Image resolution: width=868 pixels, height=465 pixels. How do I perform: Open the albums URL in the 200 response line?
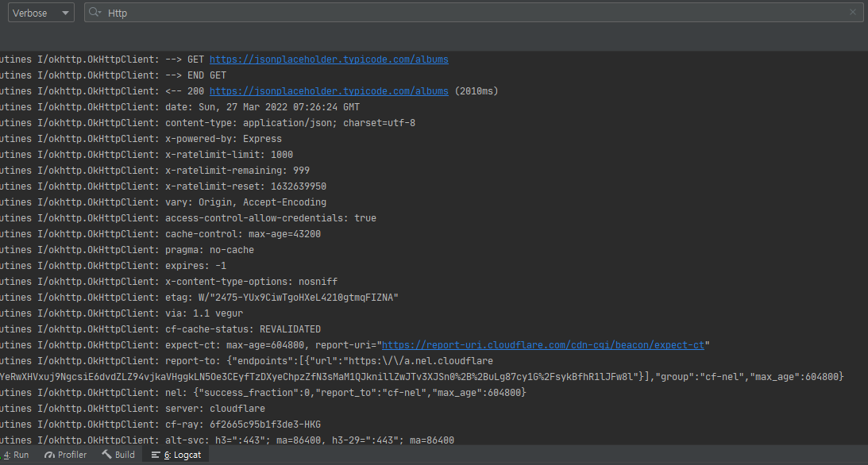coord(328,90)
